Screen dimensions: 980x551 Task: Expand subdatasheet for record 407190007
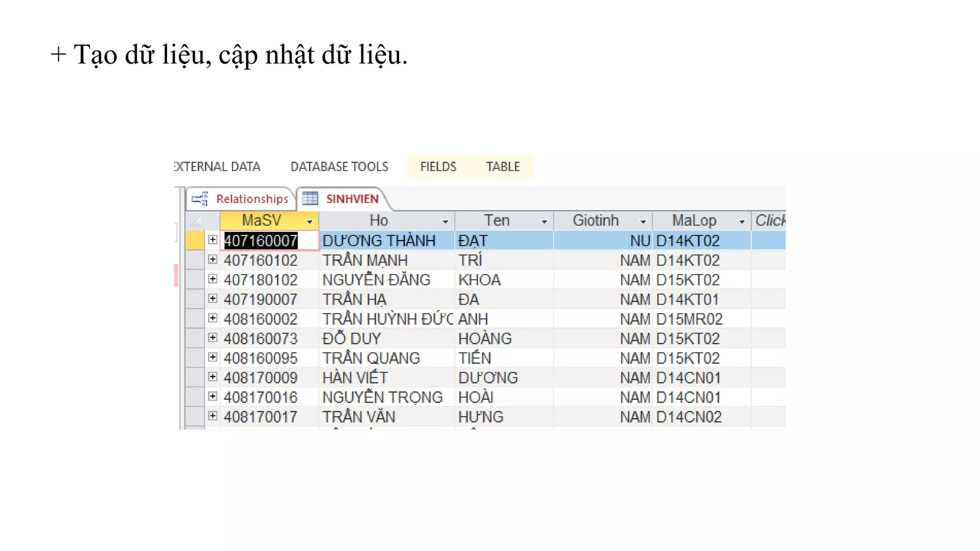(x=213, y=298)
